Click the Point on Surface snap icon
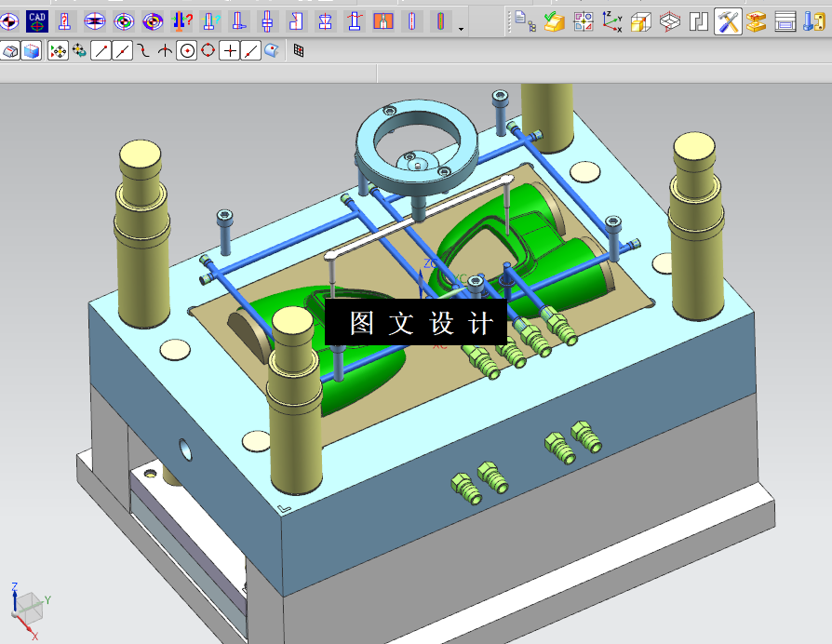This screenshot has height=644, width=832. click(272, 51)
